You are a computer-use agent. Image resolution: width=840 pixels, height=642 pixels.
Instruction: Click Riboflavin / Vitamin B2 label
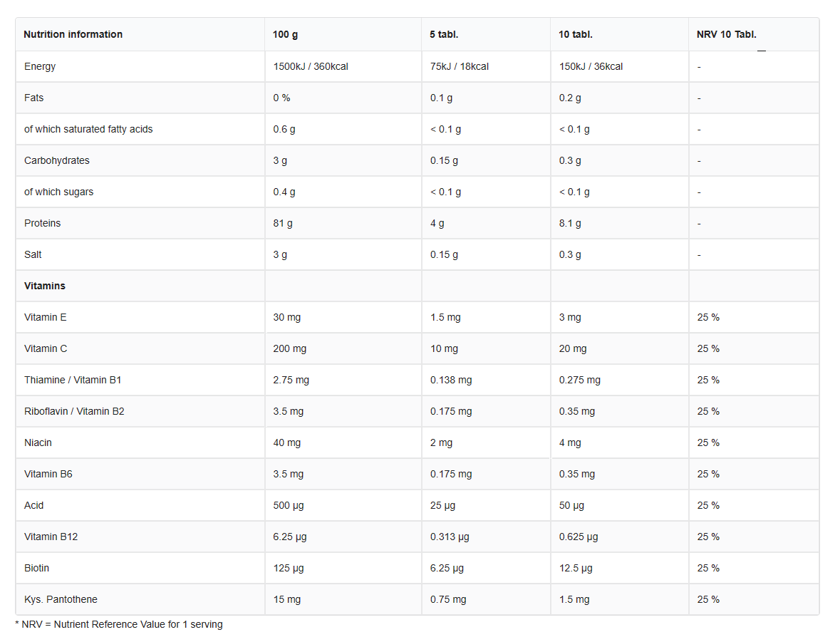(74, 411)
